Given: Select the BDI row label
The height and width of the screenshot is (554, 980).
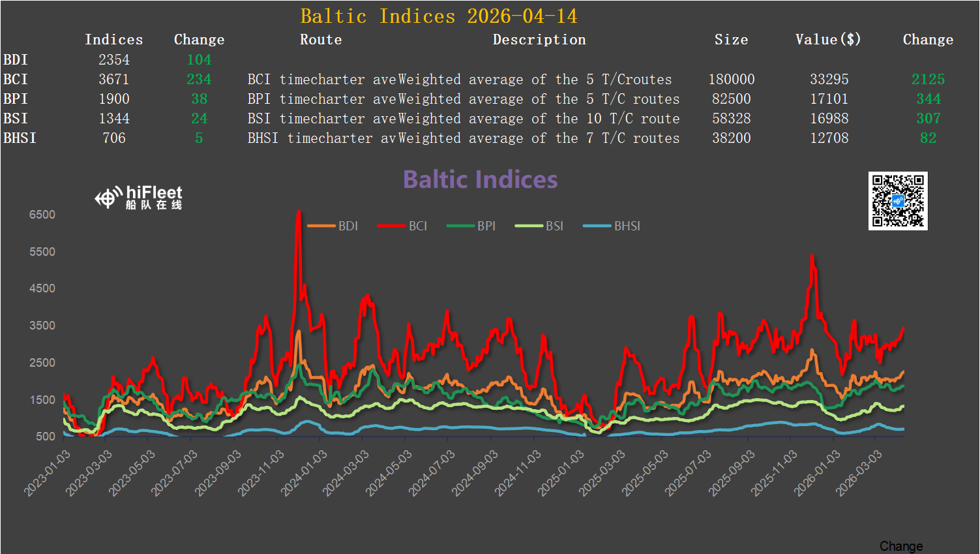Looking at the screenshot, I should (16, 59).
